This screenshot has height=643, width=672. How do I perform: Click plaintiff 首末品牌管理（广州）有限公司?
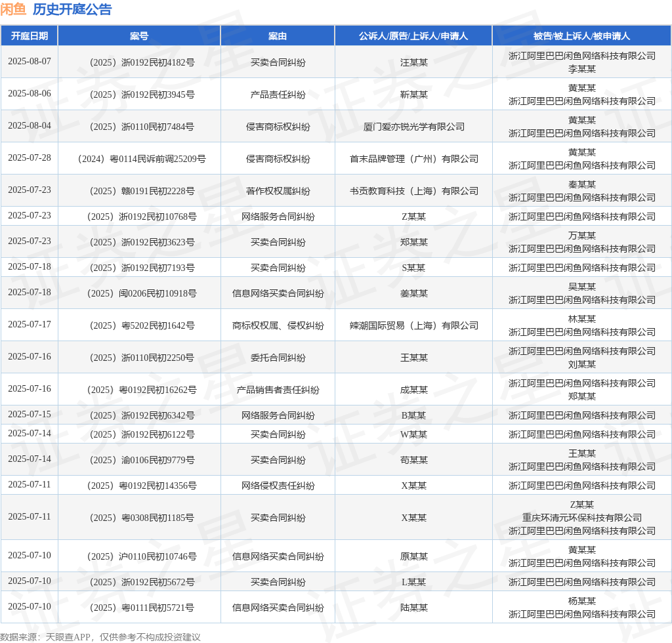413,159
